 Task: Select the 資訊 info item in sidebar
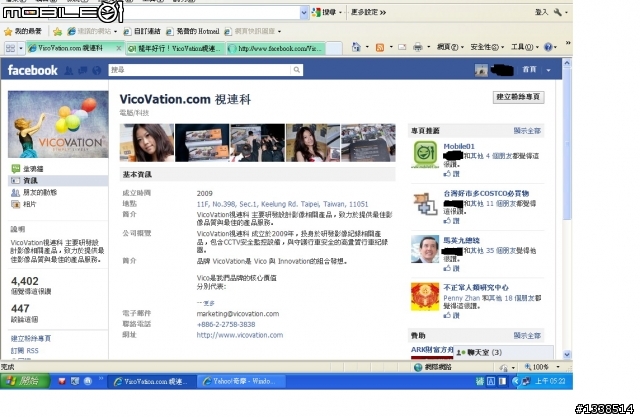[58, 180]
